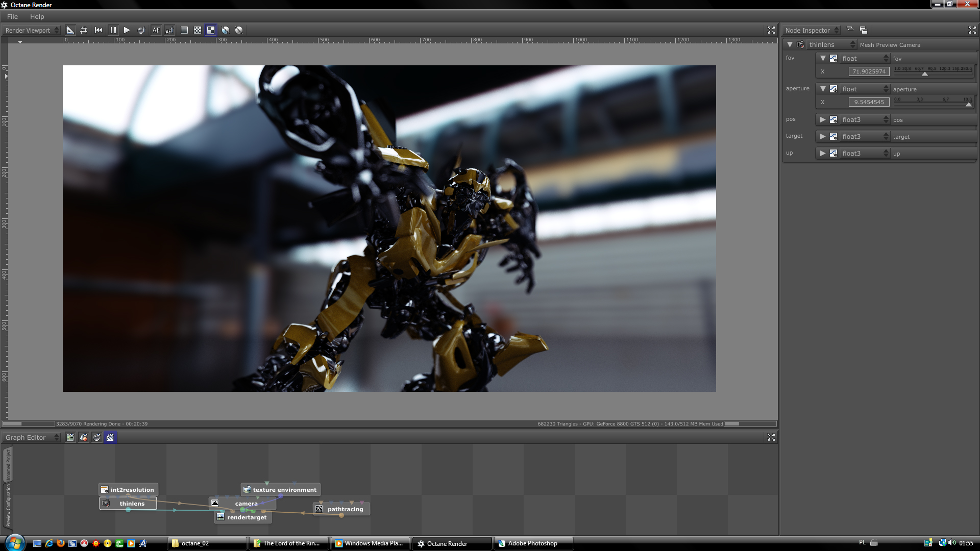Toggle the ruler triangle tool button
Screen dimensions: 980x551
point(70,30)
